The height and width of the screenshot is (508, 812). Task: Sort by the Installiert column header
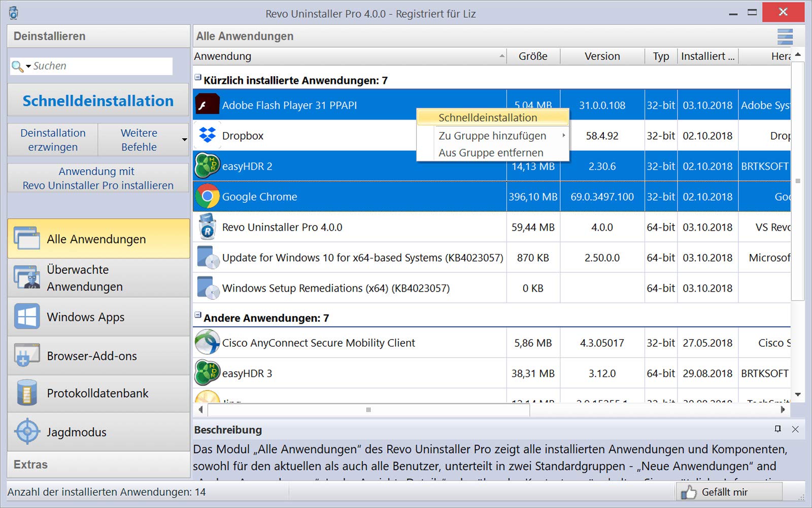707,56
